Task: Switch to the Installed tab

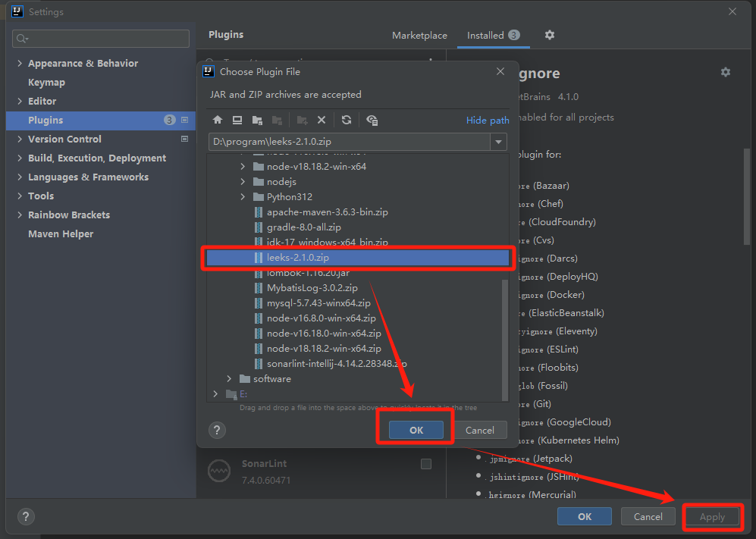Action: coord(493,35)
